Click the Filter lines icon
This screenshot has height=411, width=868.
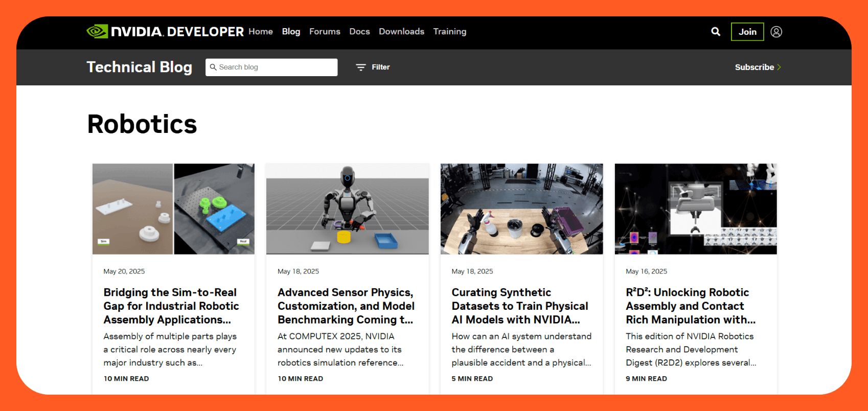[361, 67]
